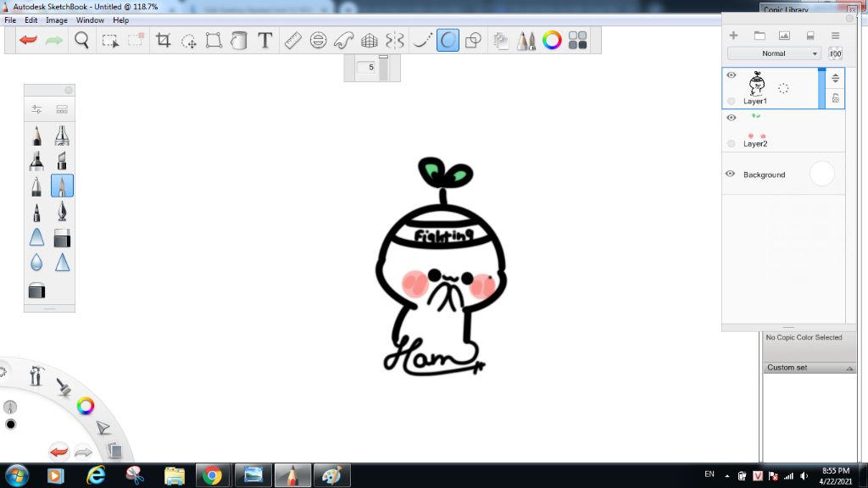Open the Copic Library swatches icon
868x488 pixels.
point(577,41)
